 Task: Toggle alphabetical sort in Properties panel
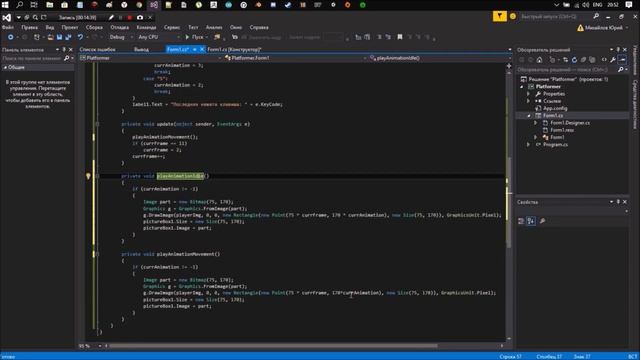(531, 221)
